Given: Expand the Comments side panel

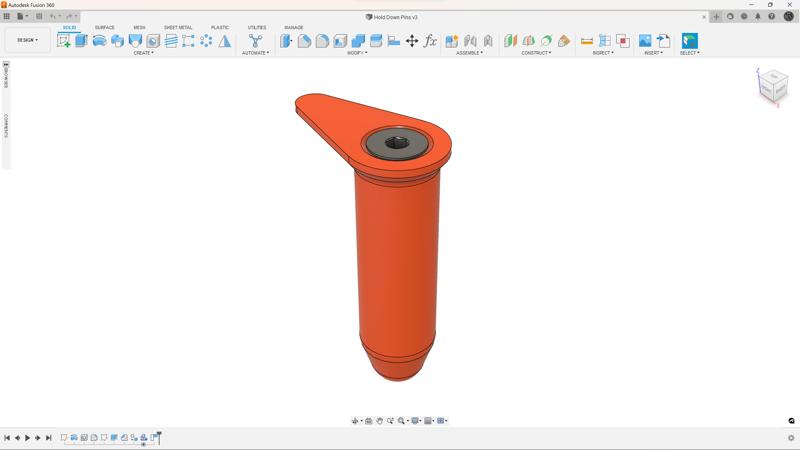Looking at the screenshot, I should [6, 126].
